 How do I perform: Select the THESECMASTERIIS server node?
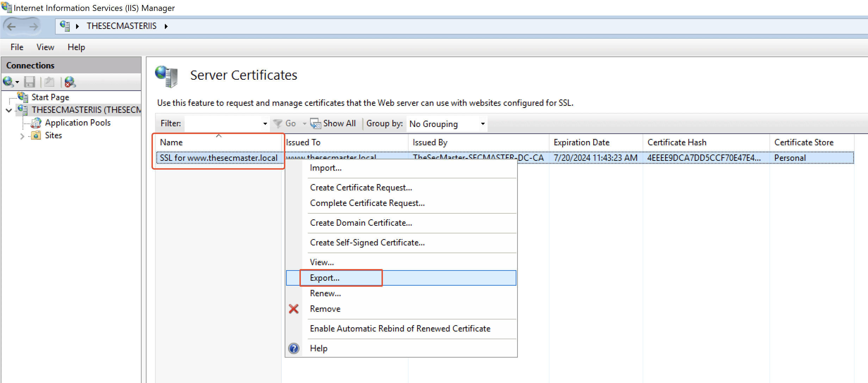(x=86, y=110)
